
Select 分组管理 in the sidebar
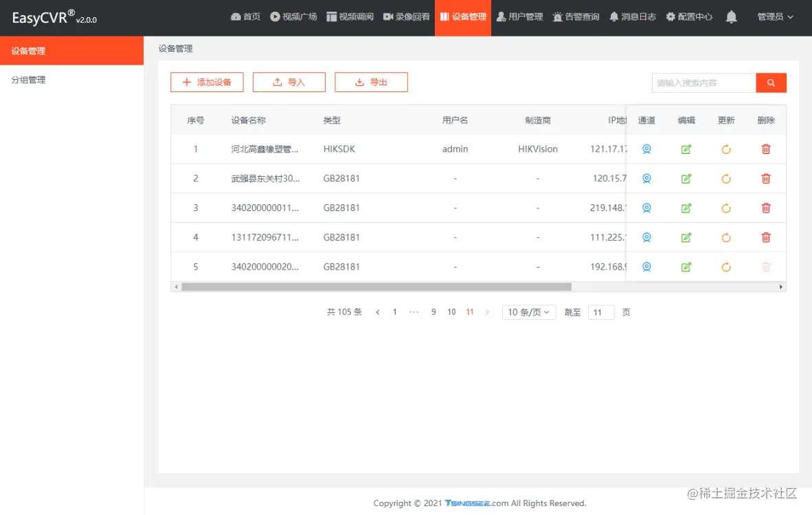coord(71,80)
